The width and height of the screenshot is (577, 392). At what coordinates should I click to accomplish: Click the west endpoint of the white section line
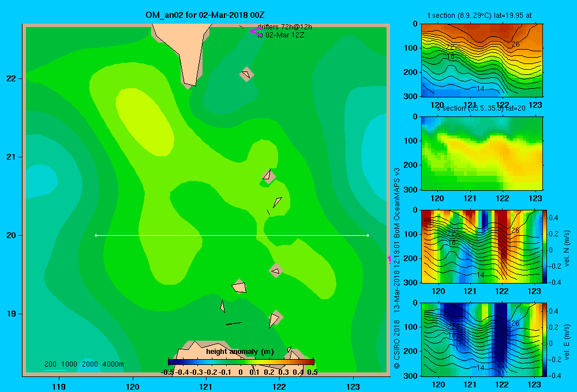coord(96,235)
